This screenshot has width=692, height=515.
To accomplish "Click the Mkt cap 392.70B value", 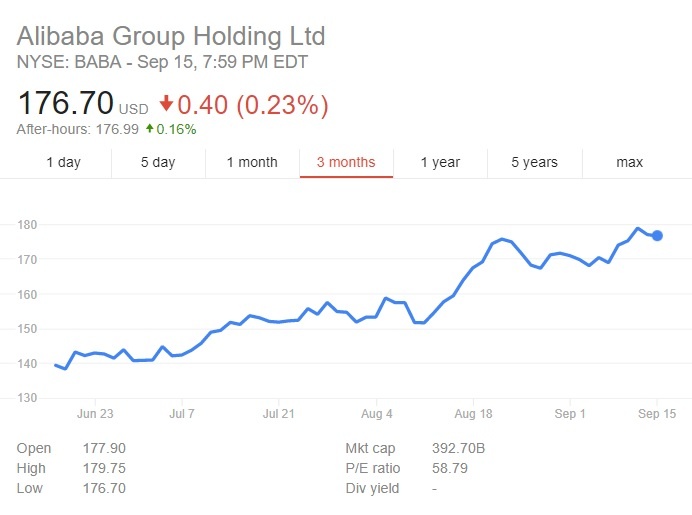I will (x=457, y=448).
